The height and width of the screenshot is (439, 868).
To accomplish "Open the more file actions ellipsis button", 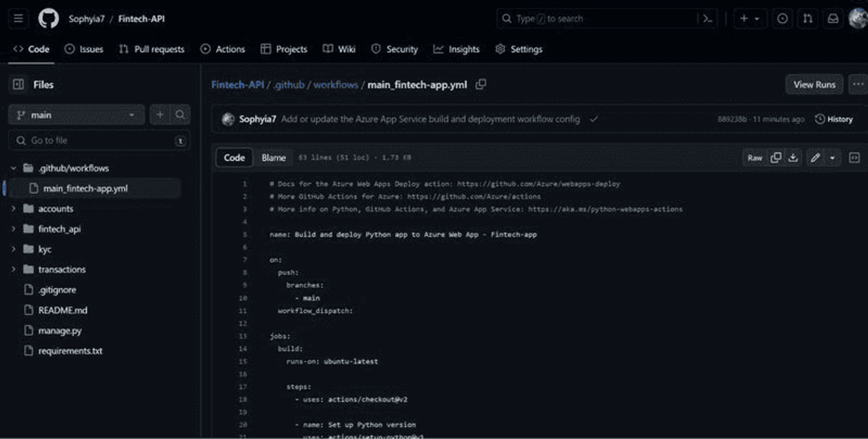I will 858,85.
